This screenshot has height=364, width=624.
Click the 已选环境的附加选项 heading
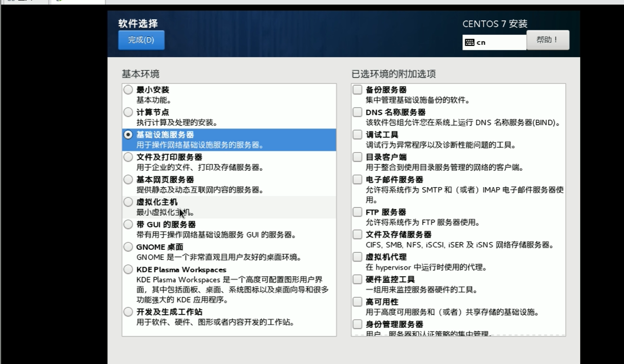click(394, 74)
